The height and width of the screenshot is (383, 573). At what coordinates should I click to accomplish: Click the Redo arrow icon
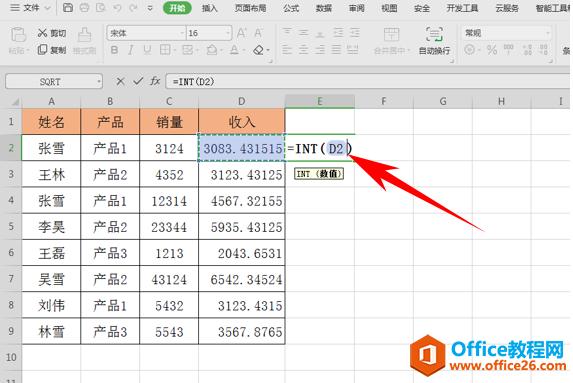click(133, 8)
